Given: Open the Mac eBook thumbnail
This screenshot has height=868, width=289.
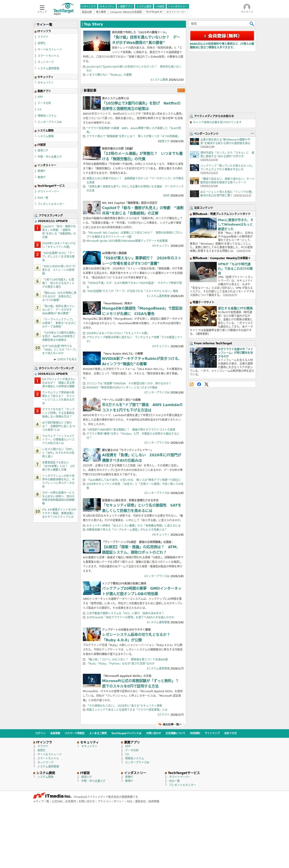Looking at the screenshot, I should [203, 228].
